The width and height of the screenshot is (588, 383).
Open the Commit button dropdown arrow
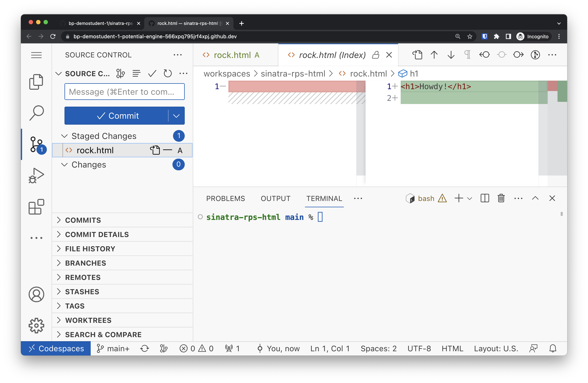pos(176,116)
